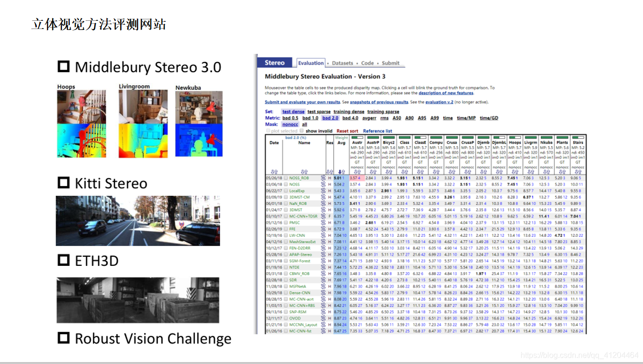
Task: Sort table by ClassE column arrows
Action: (x=420, y=172)
